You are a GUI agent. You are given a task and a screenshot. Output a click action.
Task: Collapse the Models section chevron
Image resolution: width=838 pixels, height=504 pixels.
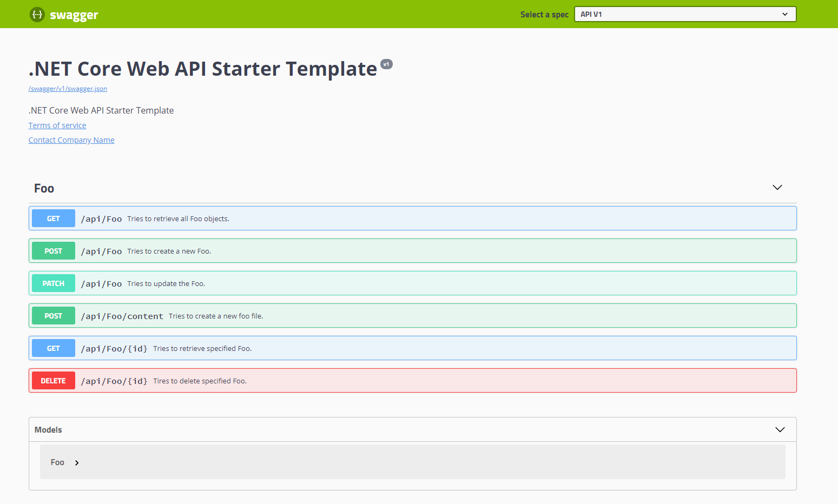click(780, 430)
